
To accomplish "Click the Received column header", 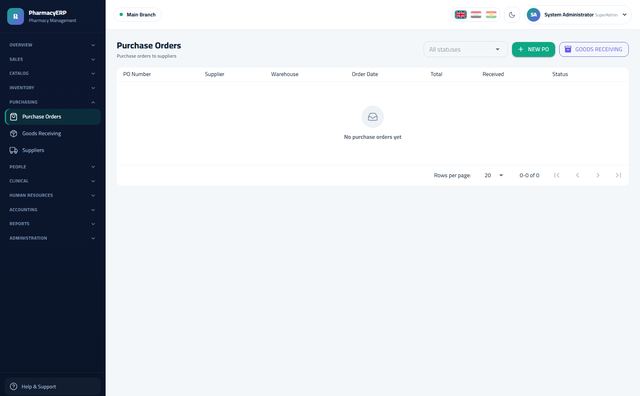I will pyautogui.click(x=493, y=74).
